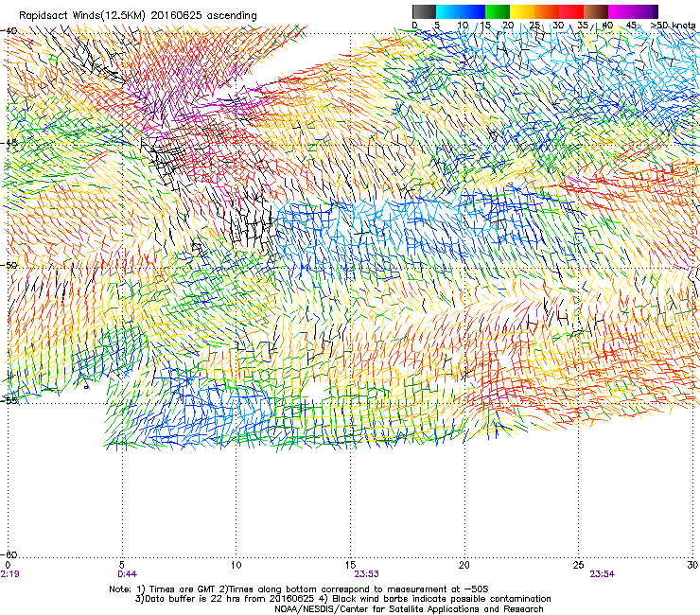Click the '35' legend speed label
The width and height of the screenshot is (700, 615).
coord(583,25)
